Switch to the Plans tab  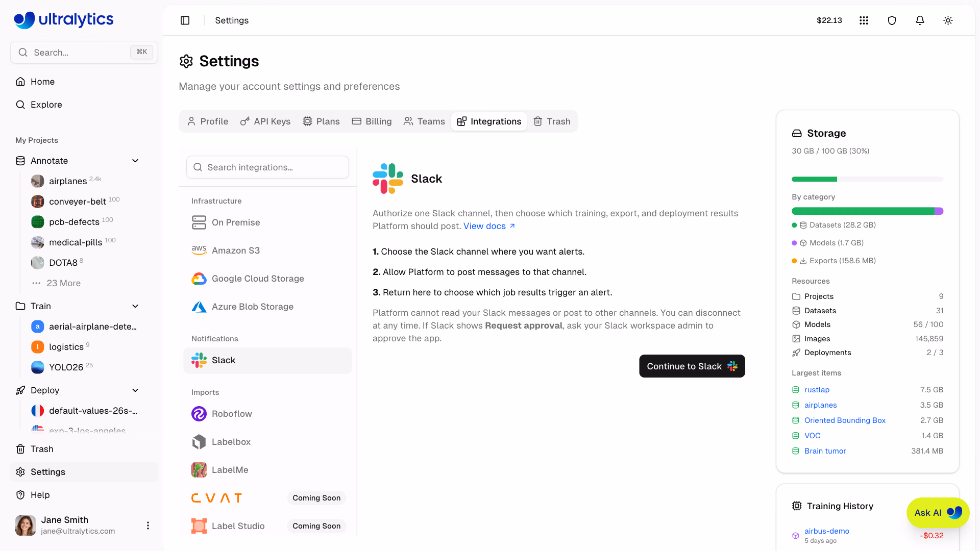pyautogui.click(x=321, y=121)
